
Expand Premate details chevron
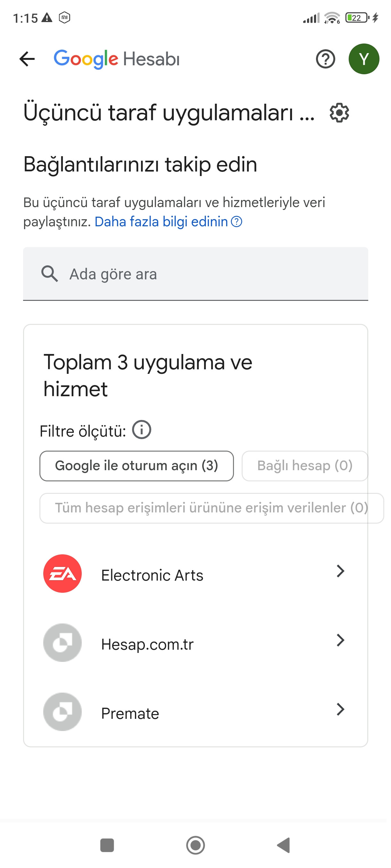click(x=340, y=709)
